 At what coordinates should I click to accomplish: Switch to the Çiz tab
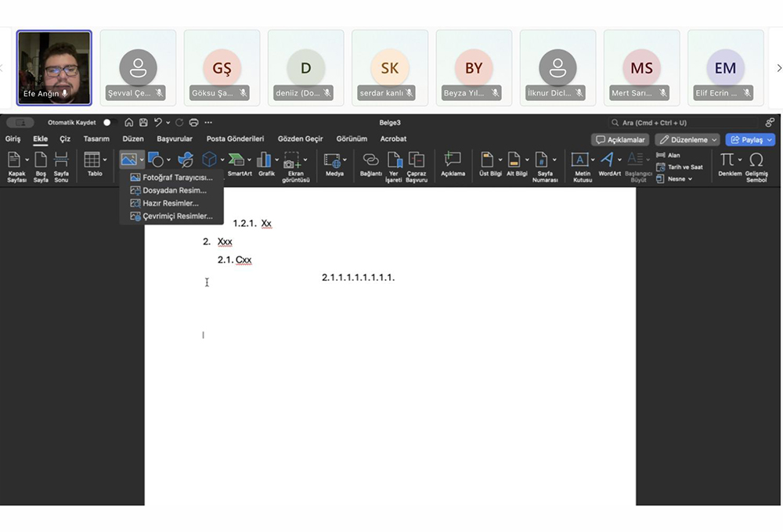click(65, 138)
